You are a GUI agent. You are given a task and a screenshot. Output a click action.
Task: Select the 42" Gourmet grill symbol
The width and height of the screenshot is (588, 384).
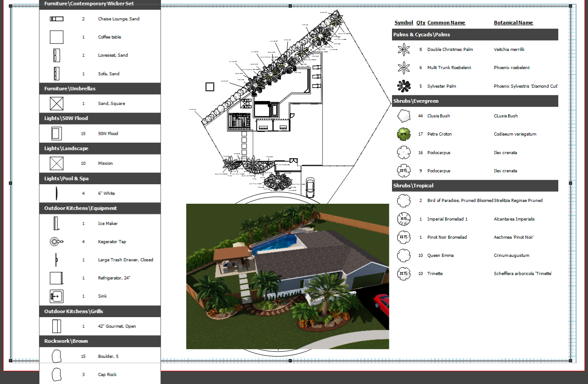(x=56, y=326)
